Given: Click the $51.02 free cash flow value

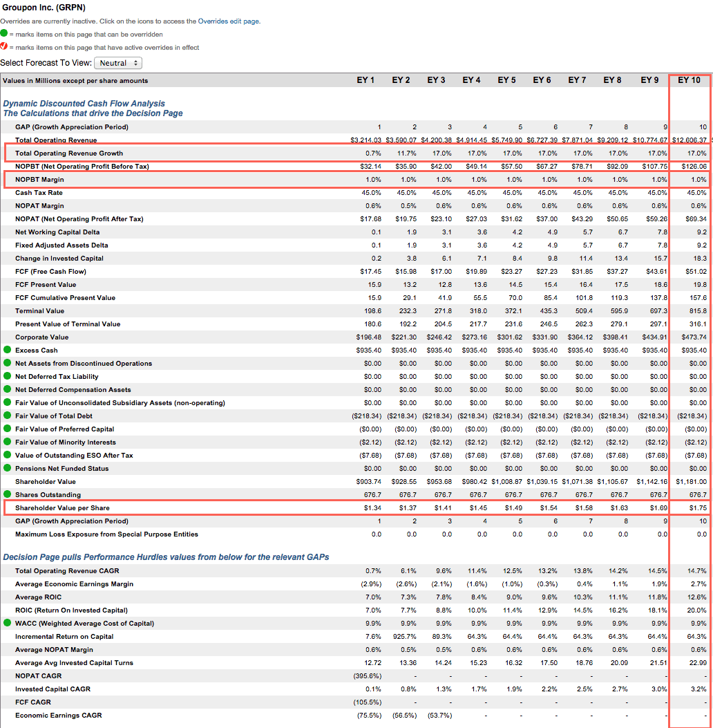Looking at the screenshot, I should tap(696, 272).
